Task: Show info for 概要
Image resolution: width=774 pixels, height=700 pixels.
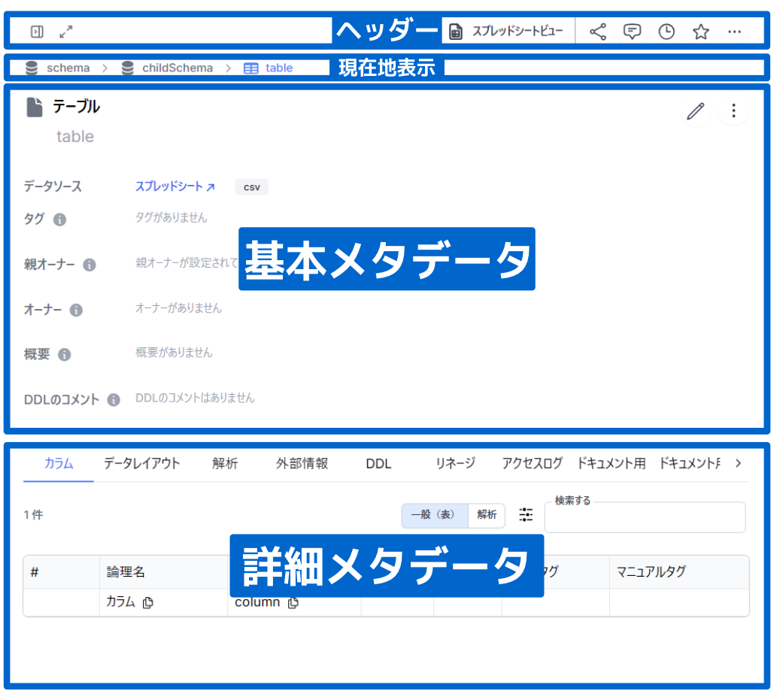Action: pos(64,355)
